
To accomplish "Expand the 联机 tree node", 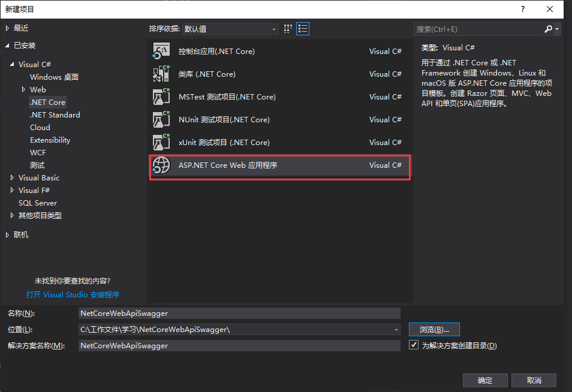I will click(x=7, y=235).
